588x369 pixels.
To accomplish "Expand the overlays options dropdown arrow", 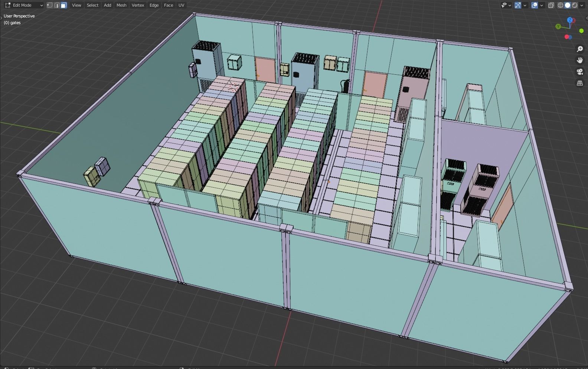I will tap(542, 5).
